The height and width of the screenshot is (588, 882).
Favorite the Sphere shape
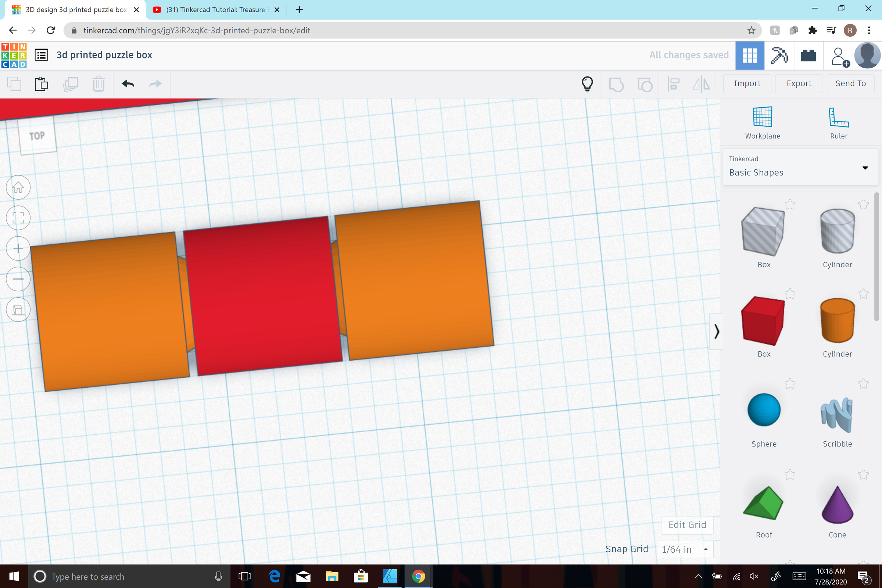[x=790, y=384]
